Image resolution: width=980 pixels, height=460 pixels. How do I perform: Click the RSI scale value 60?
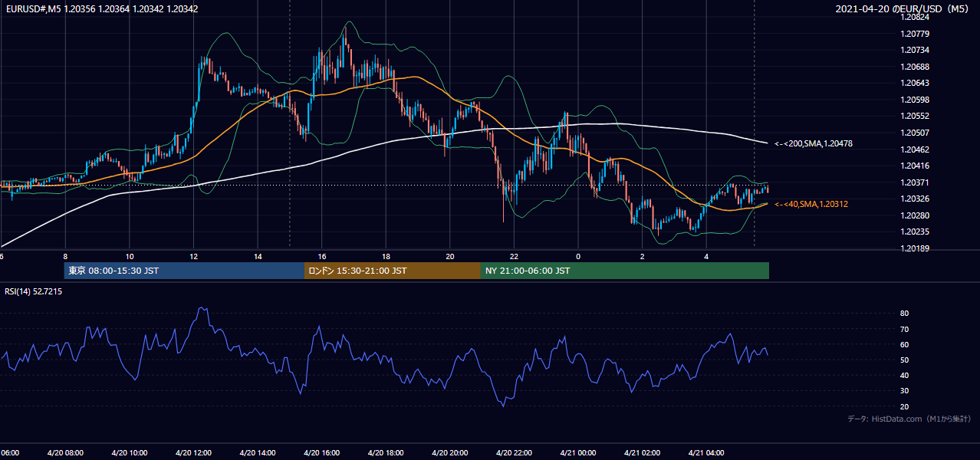(904, 344)
